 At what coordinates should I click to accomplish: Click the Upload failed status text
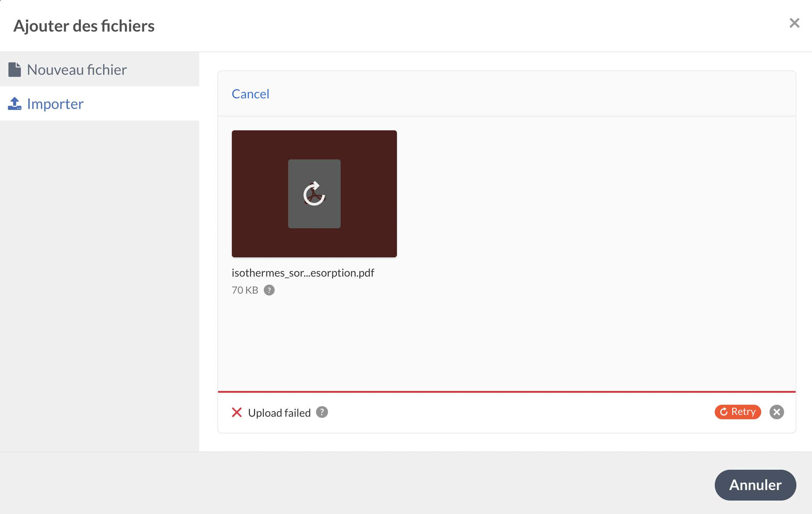(279, 413)
